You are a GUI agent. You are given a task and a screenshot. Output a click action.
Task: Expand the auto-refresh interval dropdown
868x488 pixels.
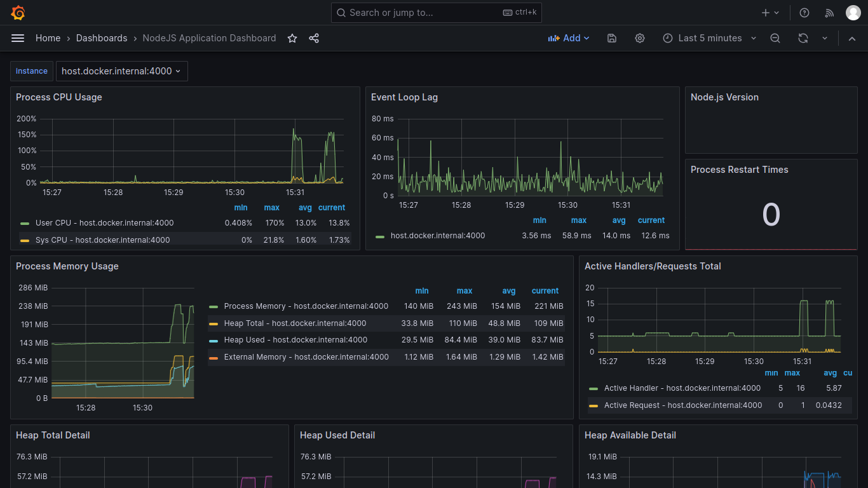pyautogui.click(x=825, y=38)
